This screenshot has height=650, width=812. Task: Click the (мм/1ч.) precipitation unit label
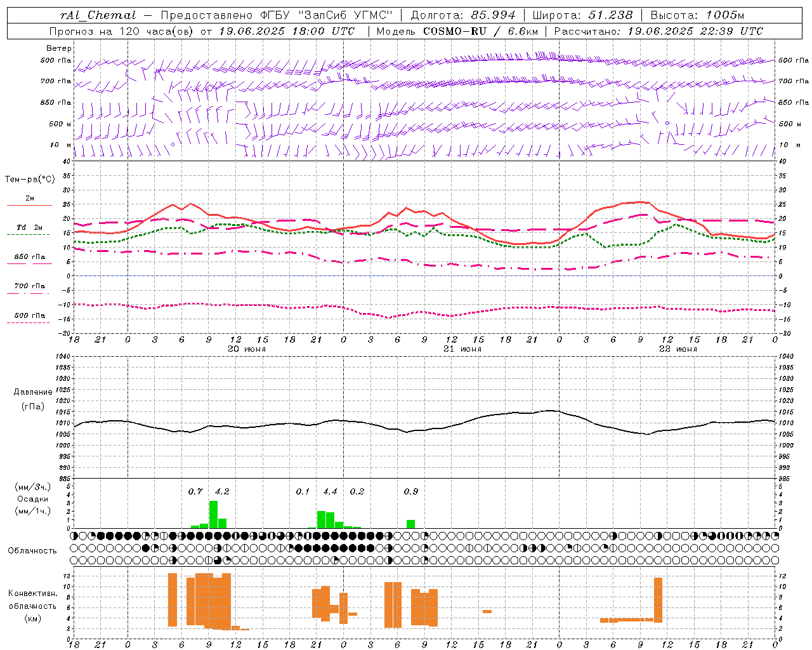(32, 511)
